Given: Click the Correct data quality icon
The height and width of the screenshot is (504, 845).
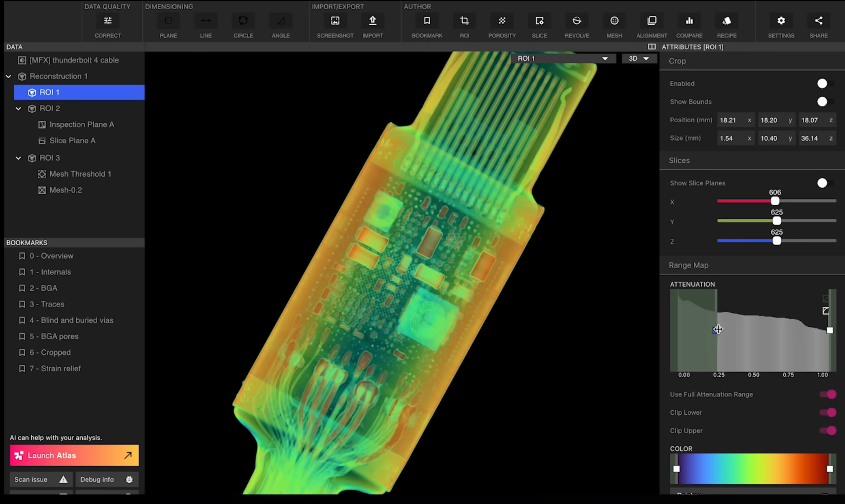Looking at the screenshot, I should click(x=108, y=21).
